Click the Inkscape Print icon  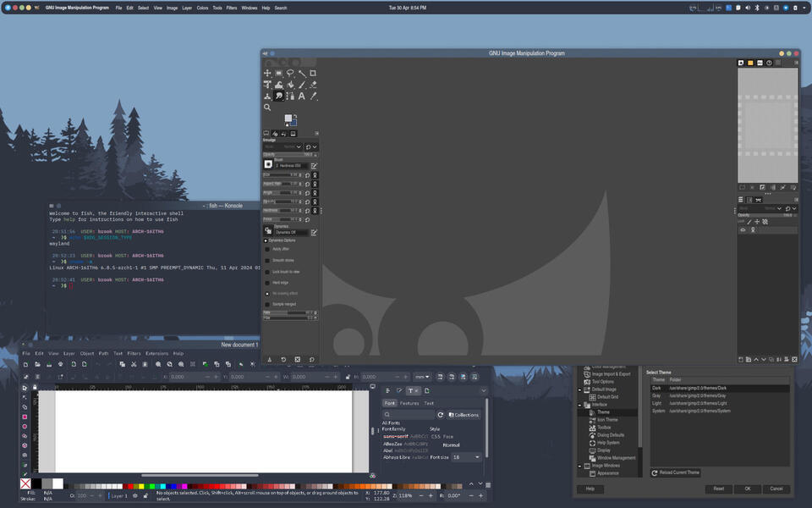(x=61, y=364)
